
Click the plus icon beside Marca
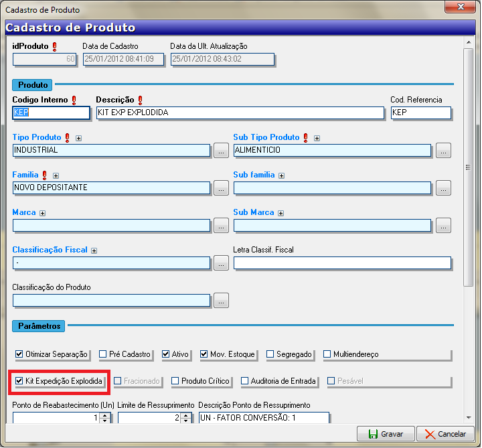pyautogui.click(x=42, y=214)
